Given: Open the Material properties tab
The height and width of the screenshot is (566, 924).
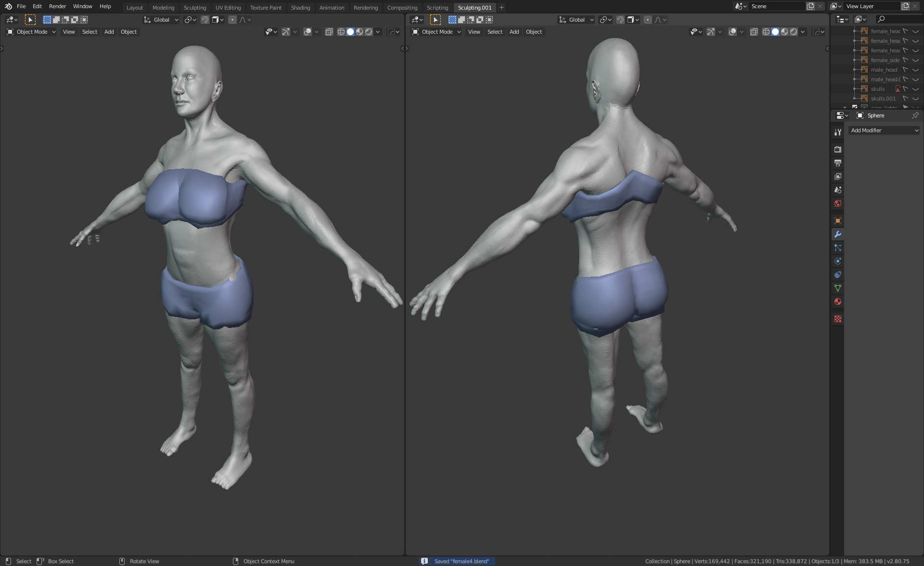Looking at the screenshot, I should [838, 302].
